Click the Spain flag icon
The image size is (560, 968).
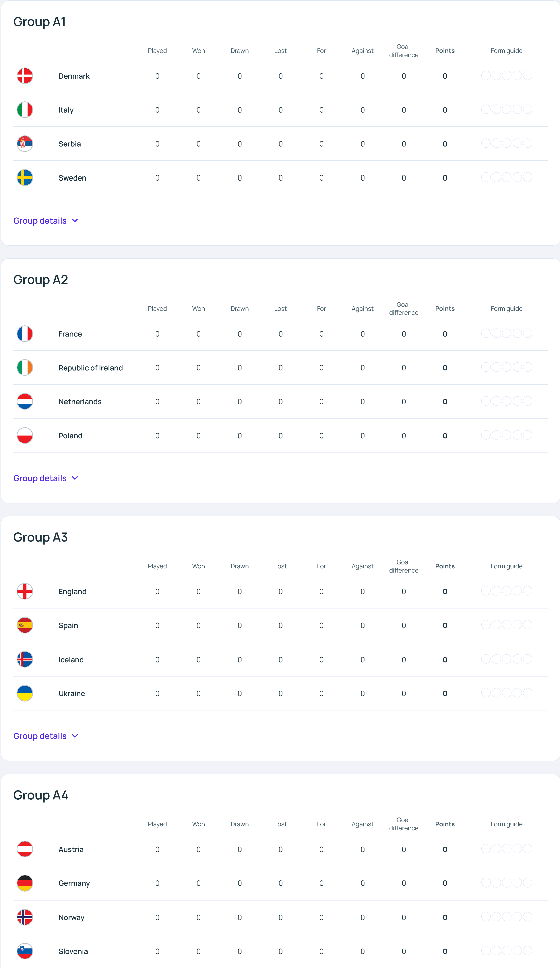[x=25, y=625]
